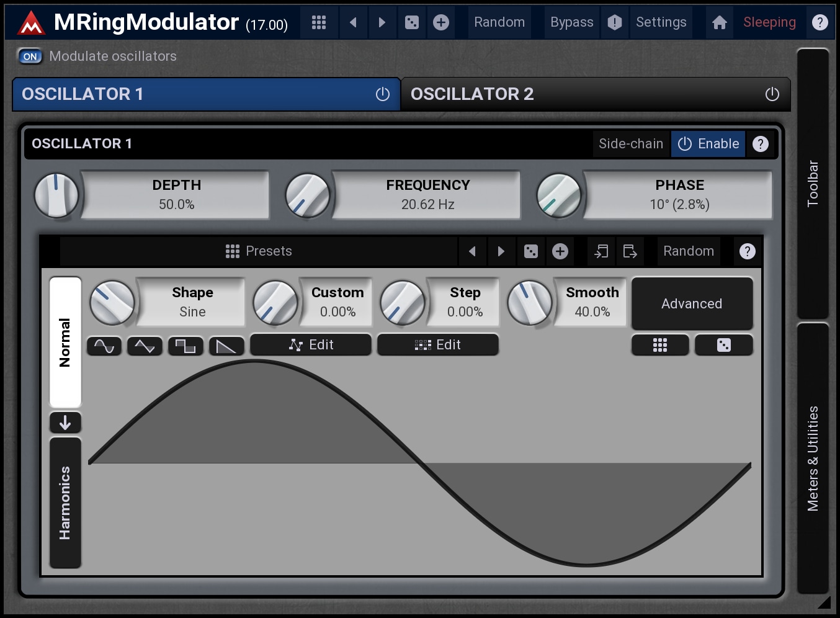Switch to the Harmonics mode tab
This screenshot has height=618, width=840.
(65, 503)
